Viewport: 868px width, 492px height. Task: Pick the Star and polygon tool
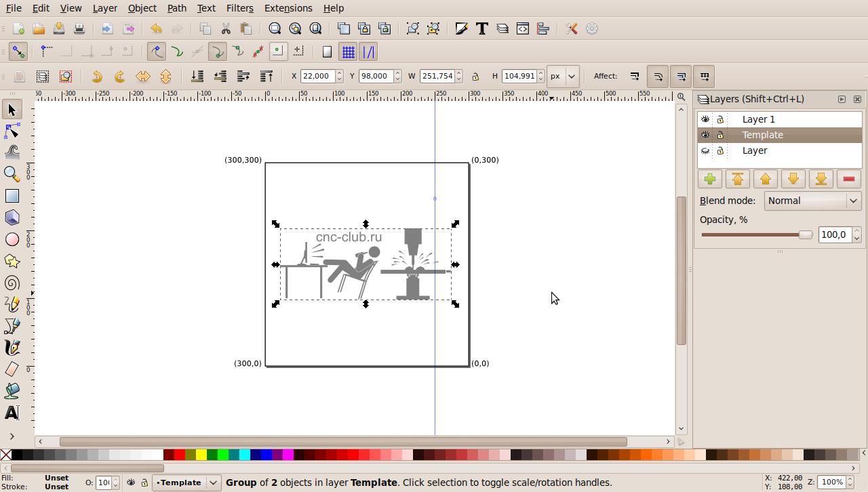click(12, 261)
